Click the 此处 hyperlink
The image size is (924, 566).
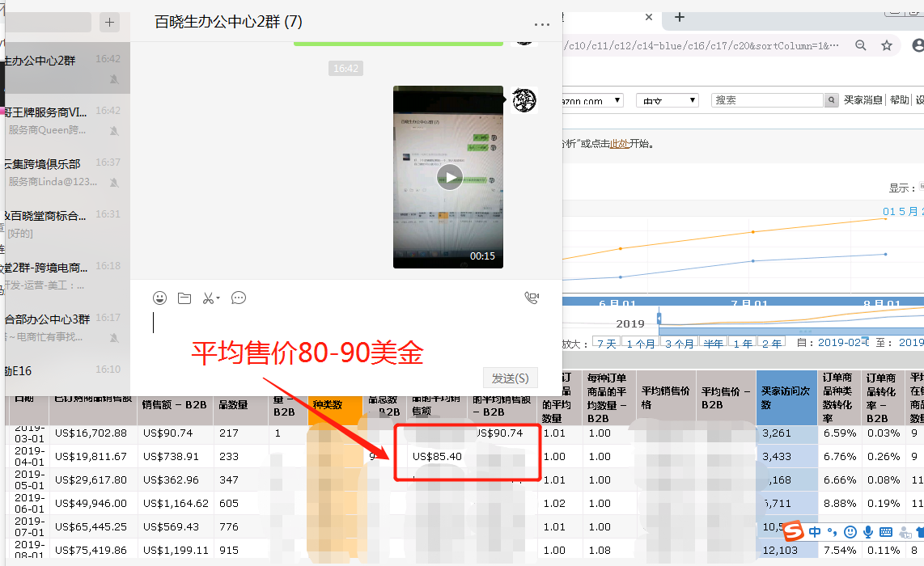[x=619, y=144]
